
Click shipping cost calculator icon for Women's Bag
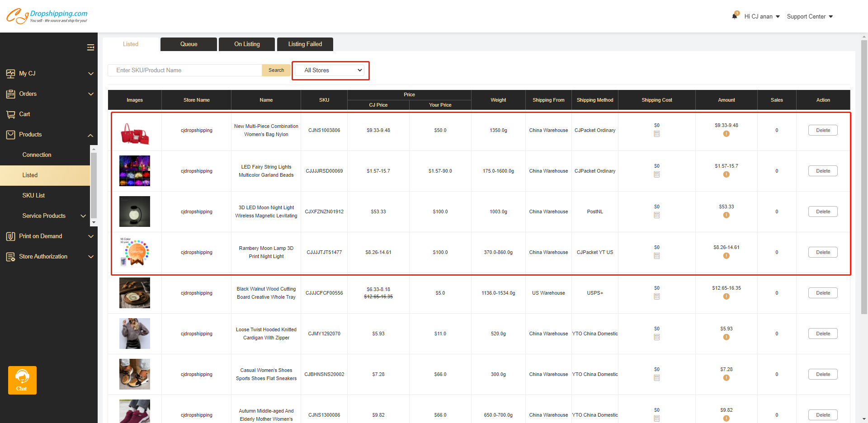(656, 134)
